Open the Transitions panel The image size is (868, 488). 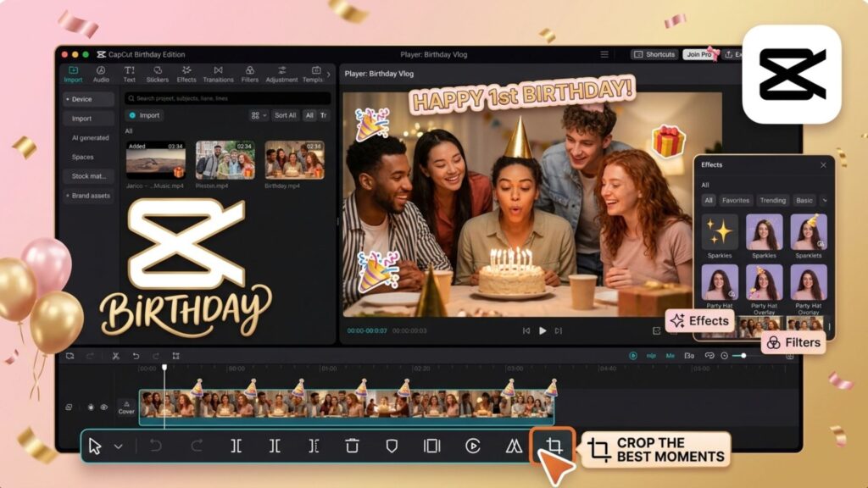tap(218, 75)
